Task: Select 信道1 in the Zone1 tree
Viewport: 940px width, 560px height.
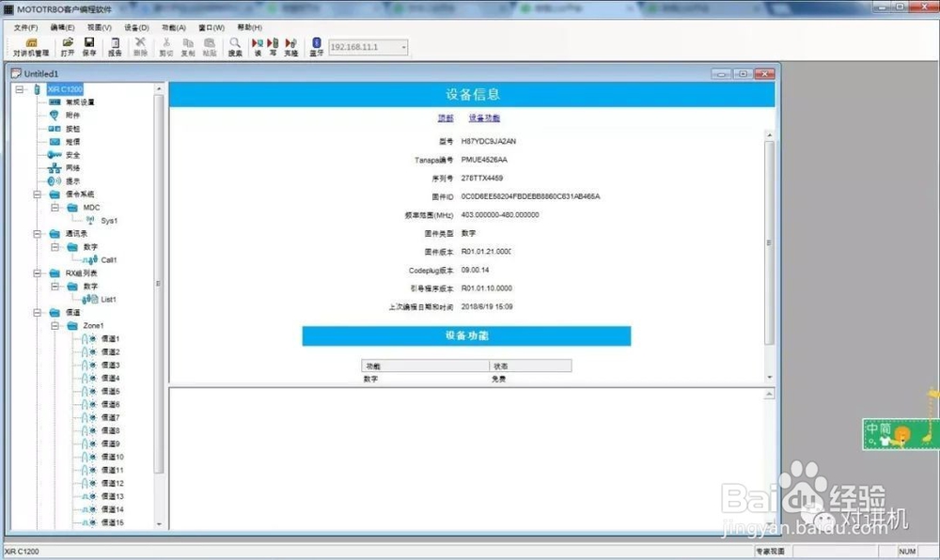Action: [x=110, y=339]
